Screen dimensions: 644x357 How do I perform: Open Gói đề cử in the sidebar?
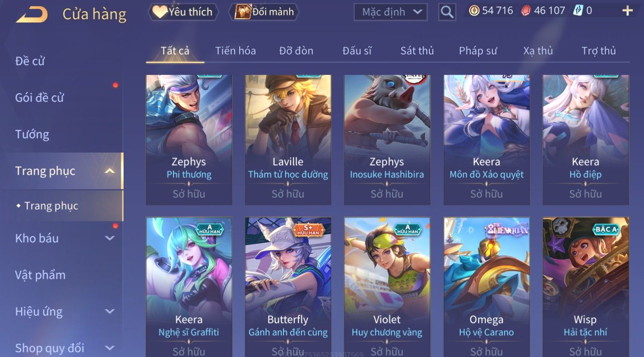pyautogui.click(x=39, y=98)
